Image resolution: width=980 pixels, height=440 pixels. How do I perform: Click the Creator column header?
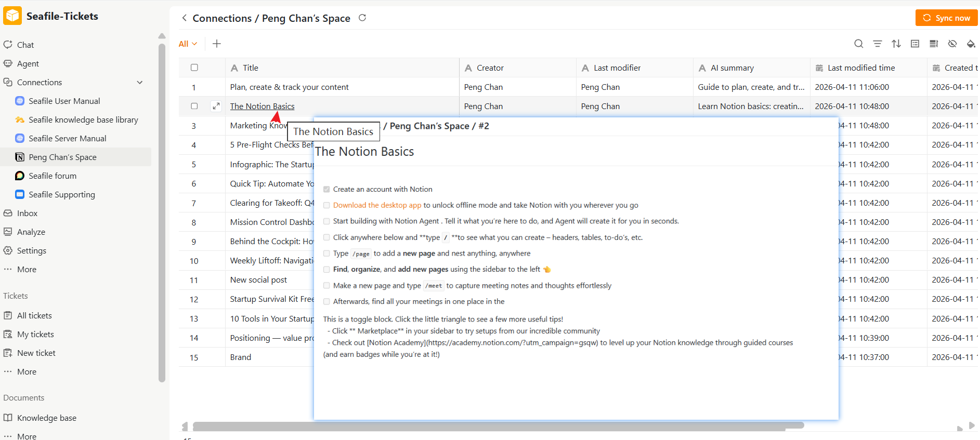tap(518, 68)
